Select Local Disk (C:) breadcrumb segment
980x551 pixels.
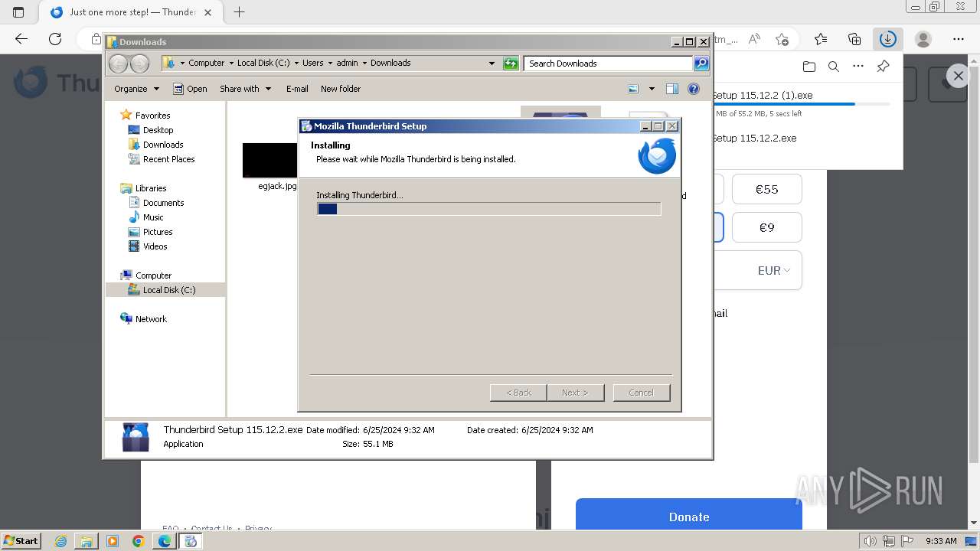pyautogui.click(x=263, y=63)
